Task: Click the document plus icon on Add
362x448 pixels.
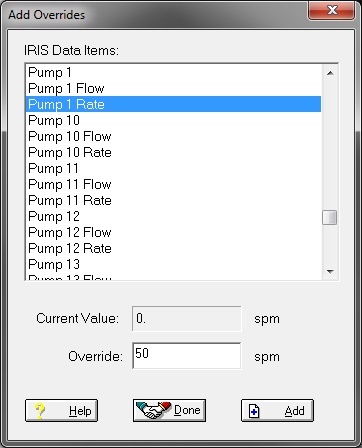Action: click(x=254, y=411)
